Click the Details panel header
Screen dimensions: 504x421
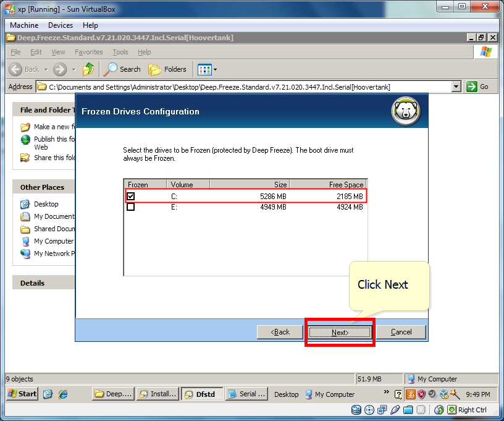(44, 283)
